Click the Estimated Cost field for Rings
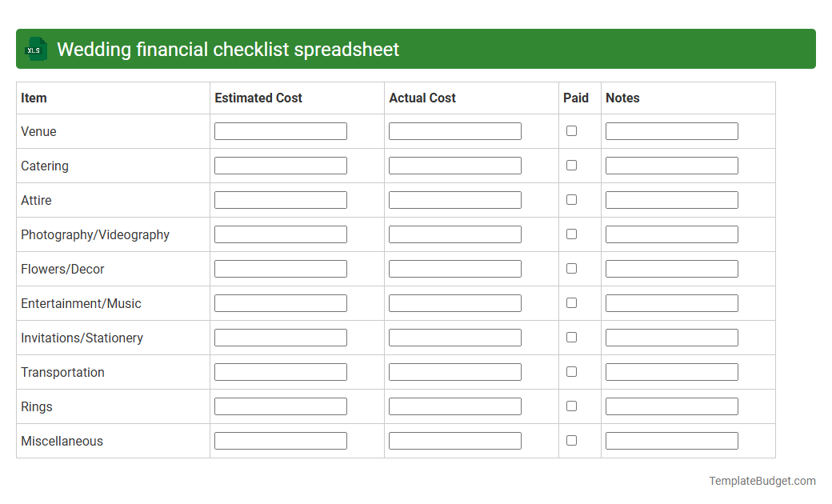 pos(280,406)
